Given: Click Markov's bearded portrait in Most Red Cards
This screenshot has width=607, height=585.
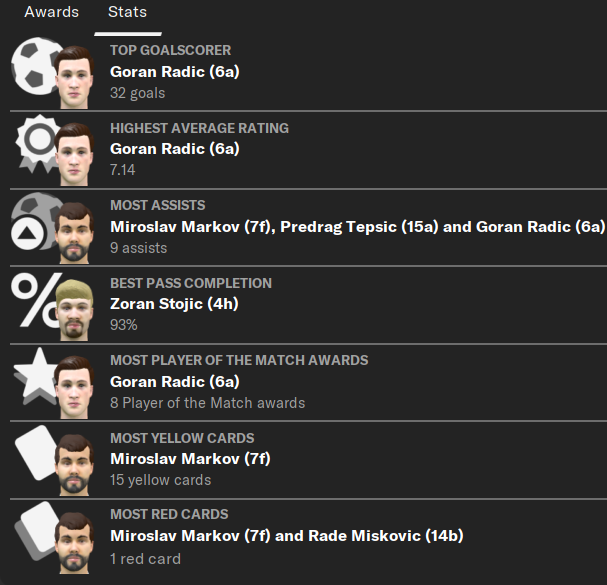Looking at the screenshot, I should 74,543.
